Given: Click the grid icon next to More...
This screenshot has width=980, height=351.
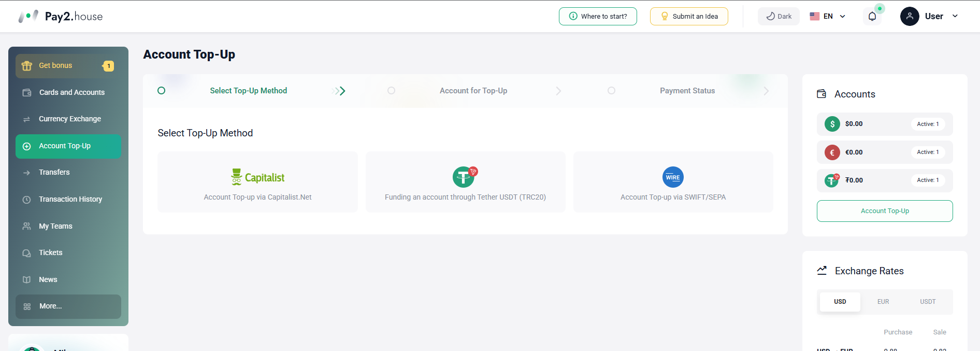Looking at the screenshot, I should pyautogui.click(x=27, y=306).
